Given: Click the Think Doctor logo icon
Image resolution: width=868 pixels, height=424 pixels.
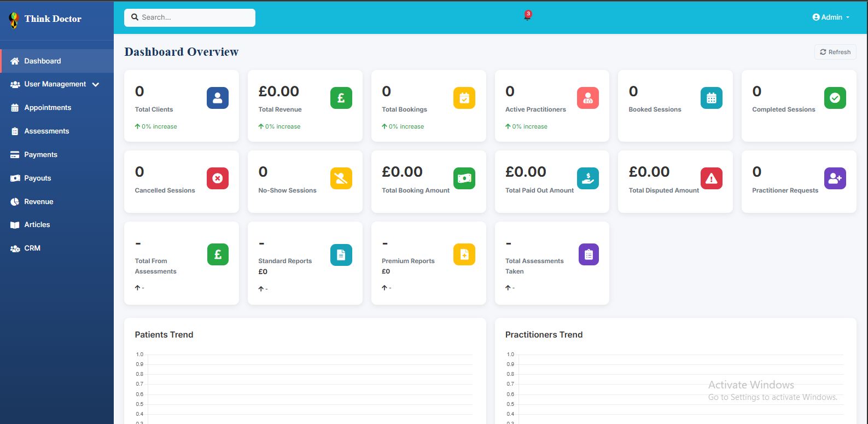Looking at the screenshot, I should (x=14, y=20).
